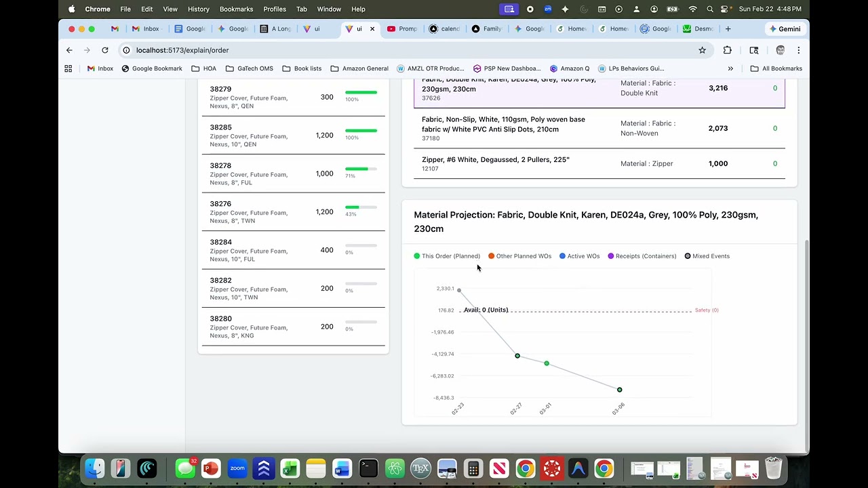Open the All Bookmarks folder
868x488 pixels.
[x=776, y=68]
